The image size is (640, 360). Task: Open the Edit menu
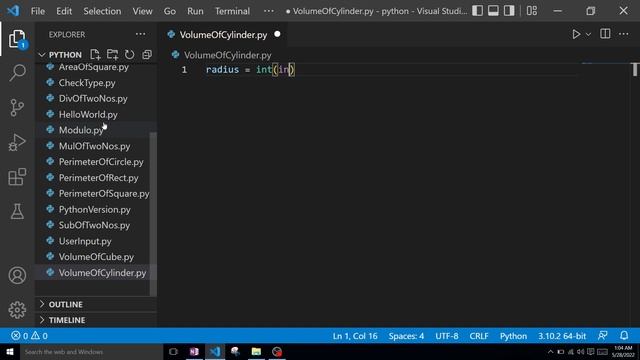coord(64,11)
